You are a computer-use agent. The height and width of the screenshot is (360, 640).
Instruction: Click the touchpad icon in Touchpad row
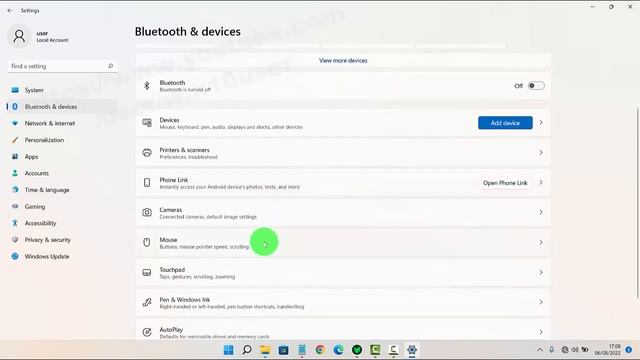tap(147, 272)
